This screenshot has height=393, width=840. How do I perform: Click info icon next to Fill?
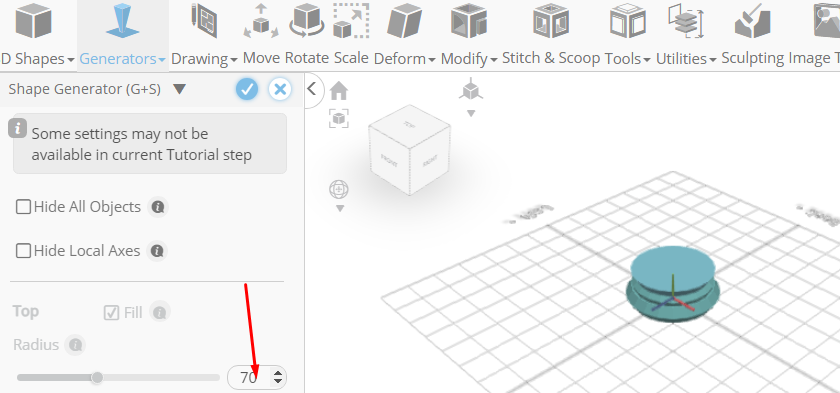[x=159, y=313]
